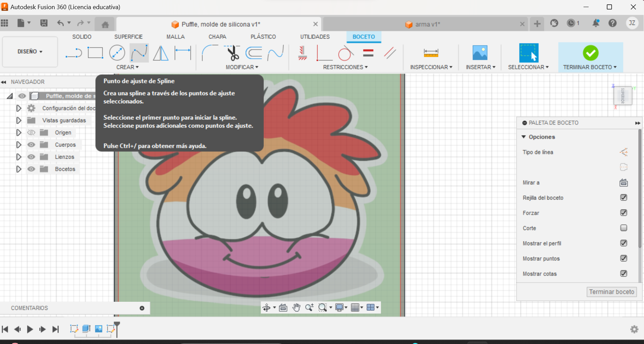This screenshot has height=344, width=644.
Task: Apply Tangent constraint icon
Action: [x=346, y=53]
